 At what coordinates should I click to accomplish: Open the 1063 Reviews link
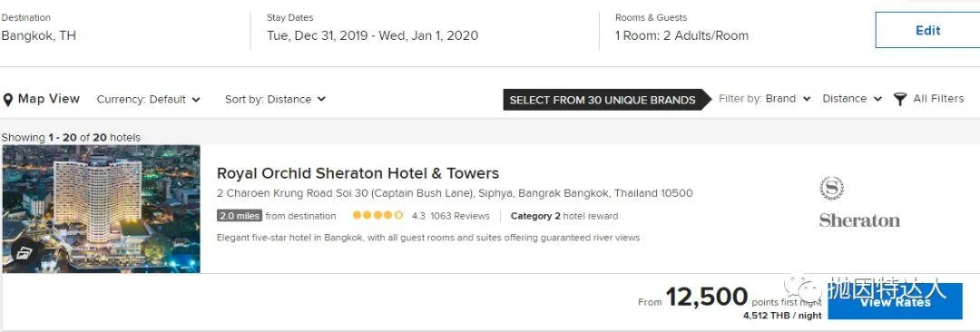point(459,216)
